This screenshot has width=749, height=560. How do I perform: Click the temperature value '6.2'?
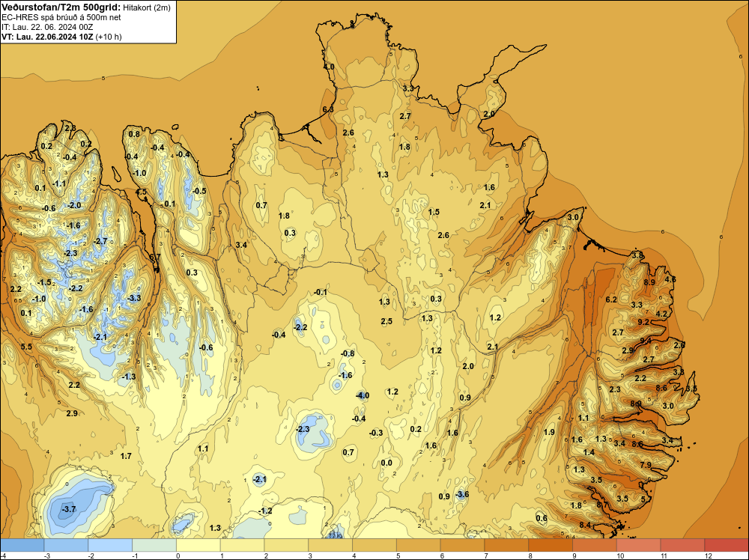[611, 299]
